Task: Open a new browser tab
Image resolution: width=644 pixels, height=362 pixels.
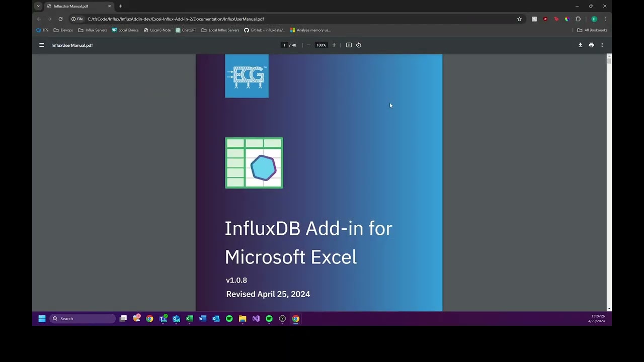Action: click(120, 6)
